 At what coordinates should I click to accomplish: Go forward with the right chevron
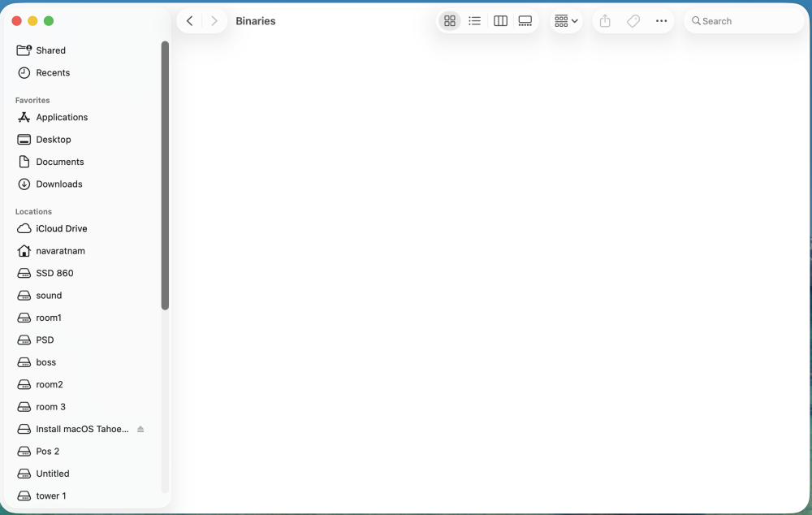coord(214,21)
